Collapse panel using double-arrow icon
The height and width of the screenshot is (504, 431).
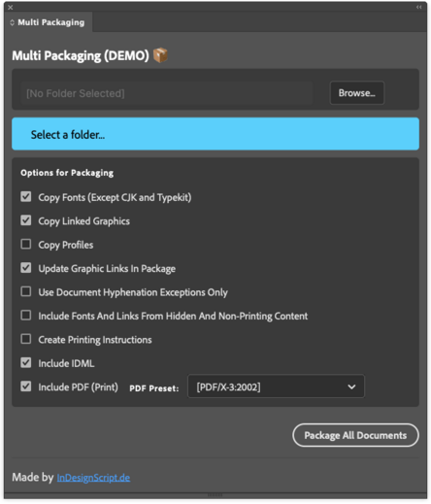pos(418,7)
